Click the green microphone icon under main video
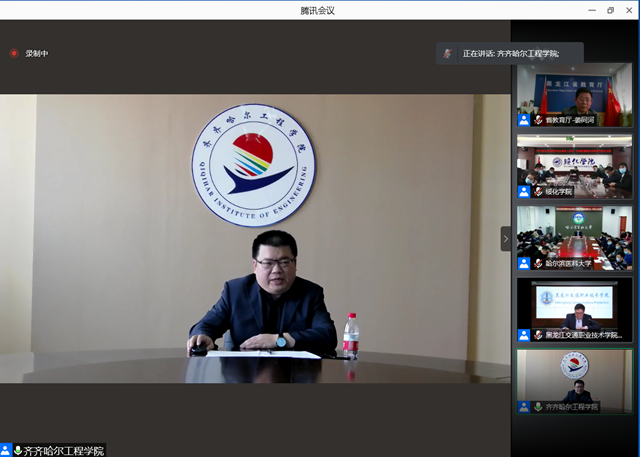This screenshot has width=640, height=457. pyautogui.click(x=17, y=451)
